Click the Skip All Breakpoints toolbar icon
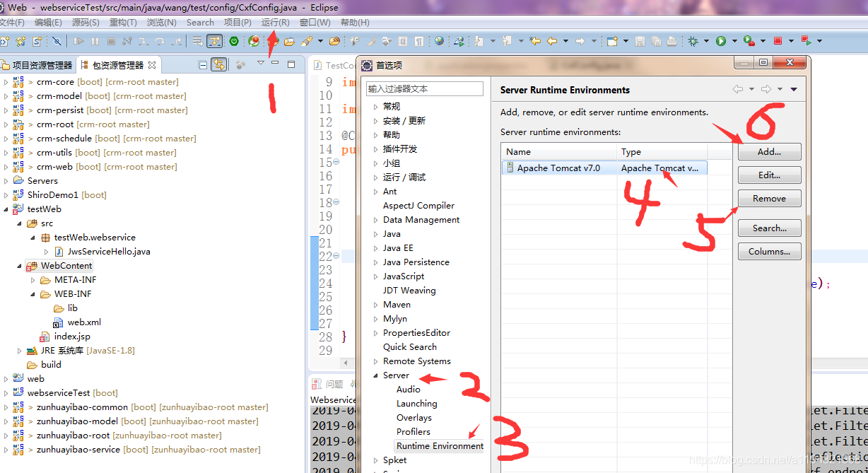868x473 pixels. point(57,41)
